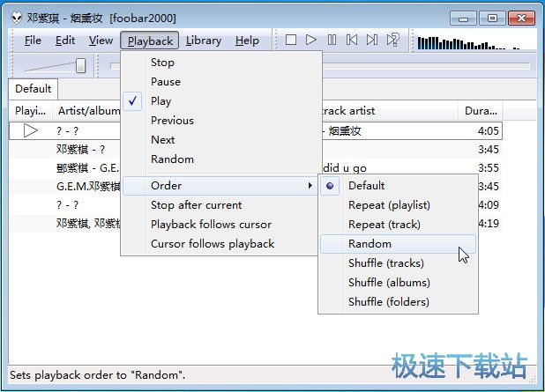Click the status bar text about Random order
The image size is (545, 392).
[x=98, y=375]
